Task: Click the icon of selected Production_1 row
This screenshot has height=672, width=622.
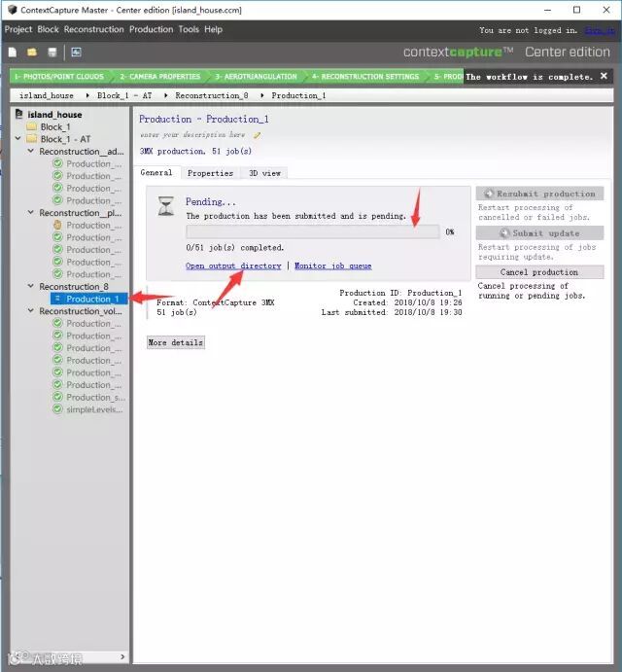Action: [x=58, y=299]
